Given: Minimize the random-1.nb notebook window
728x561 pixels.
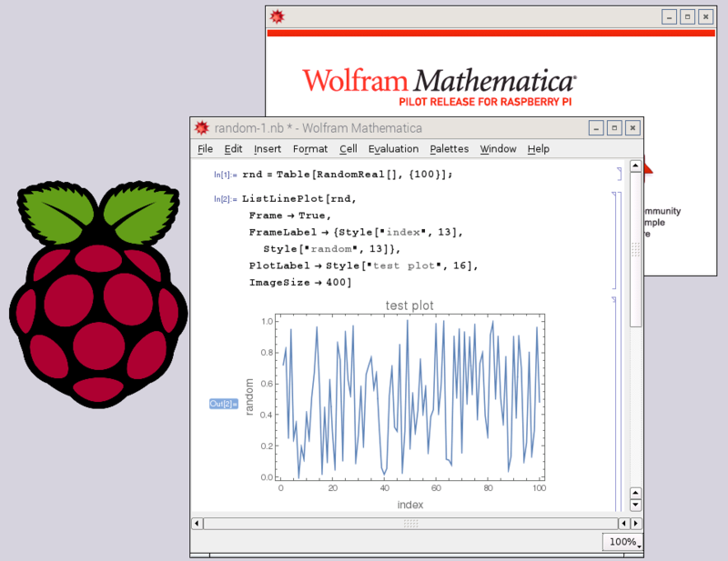Looking at the screenshot, I should point(596,127).
